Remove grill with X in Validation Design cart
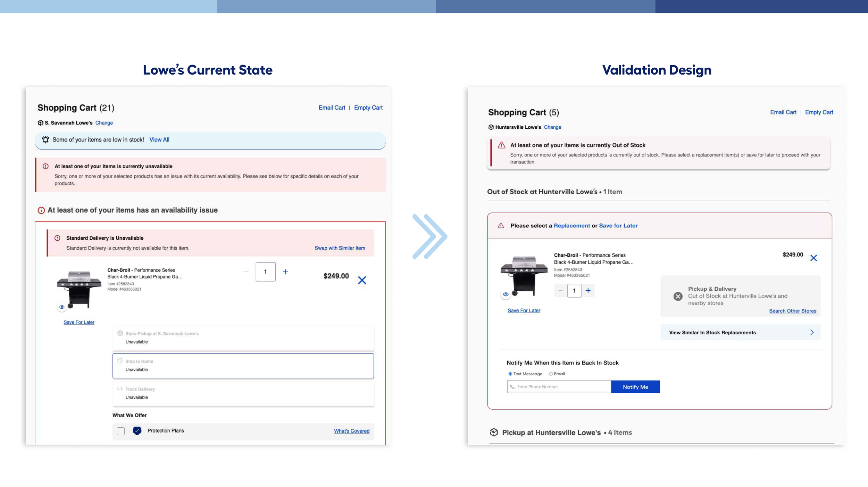Viewport: 868px width, 487px height. pyautogui.click(x=813, y=258)
